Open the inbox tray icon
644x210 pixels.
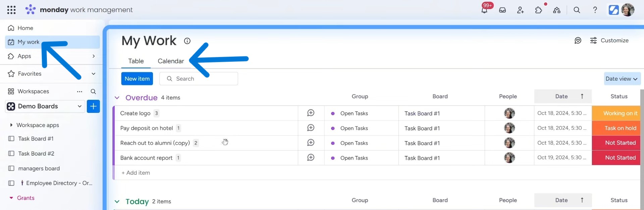coord(502,10)
